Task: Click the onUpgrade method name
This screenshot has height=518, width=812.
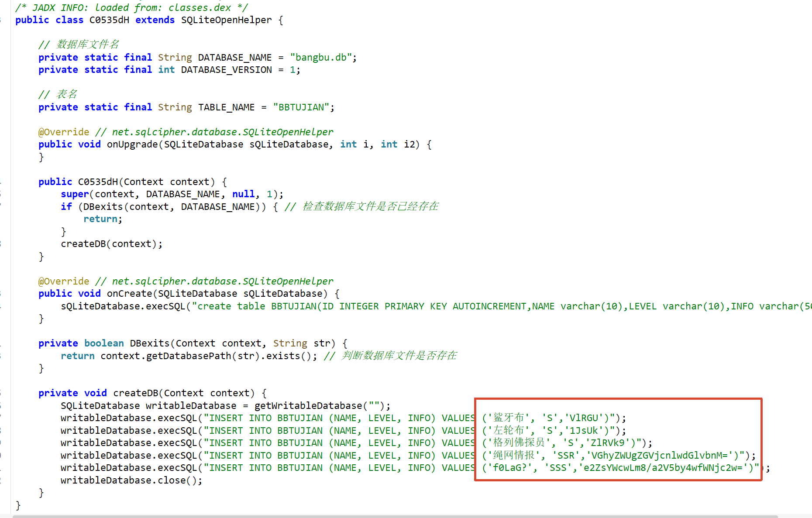Action: [x=132, y=144]
